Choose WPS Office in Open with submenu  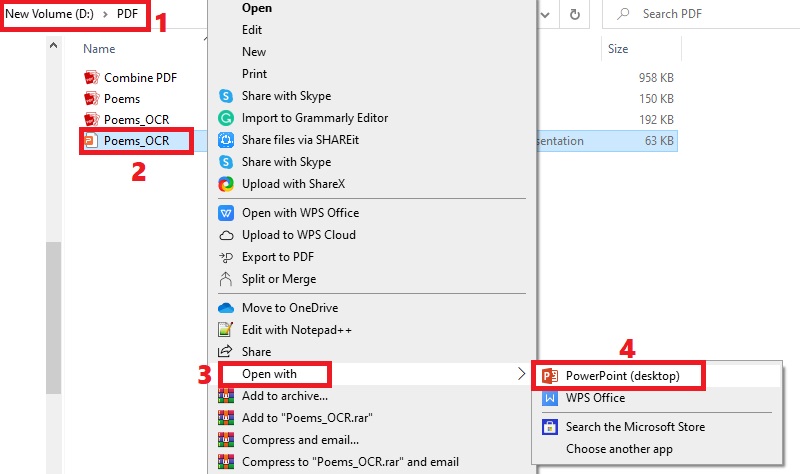point(595,398)
